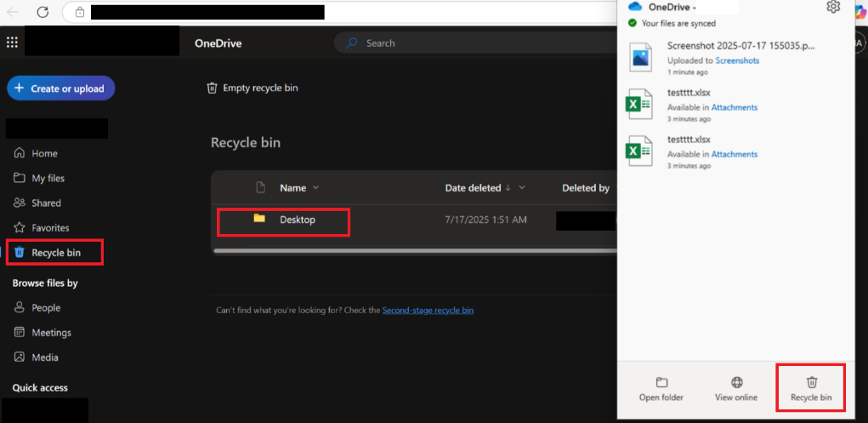Click the Your files are synced status
The image size is (868, 423).
coord(678,23)
